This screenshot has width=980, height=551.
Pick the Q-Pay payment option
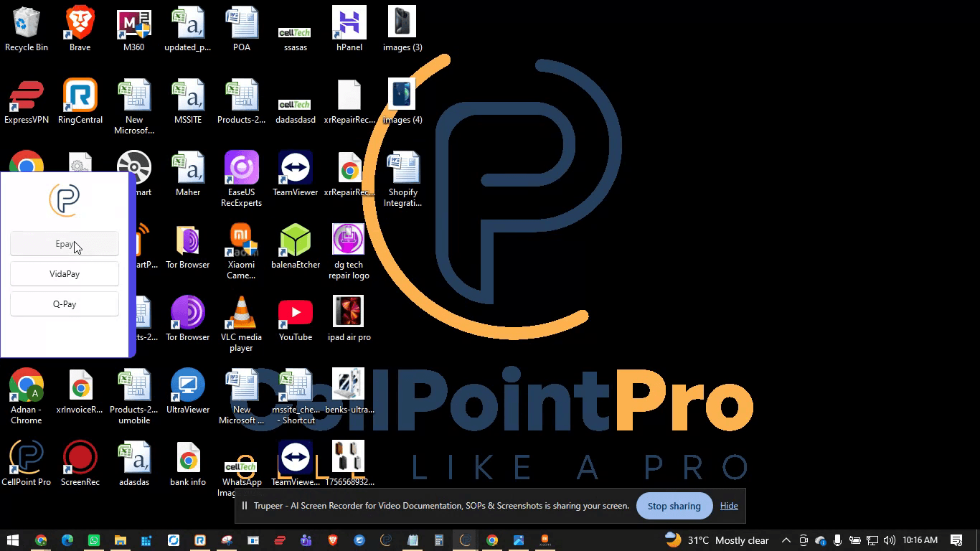pyautogui.click(x=65, y=304)
